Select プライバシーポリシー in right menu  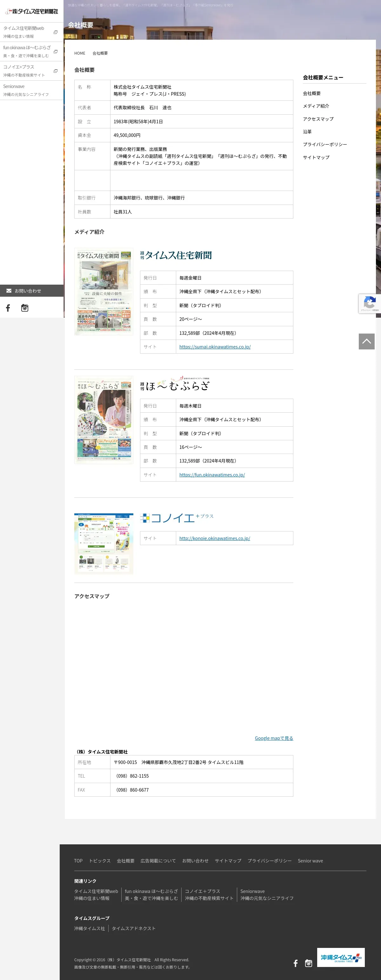tap(325, 144)
